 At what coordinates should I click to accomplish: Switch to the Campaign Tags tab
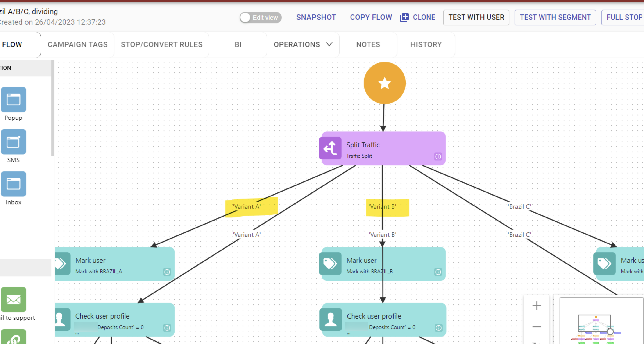pyautogui.click(x=77, y=45)
